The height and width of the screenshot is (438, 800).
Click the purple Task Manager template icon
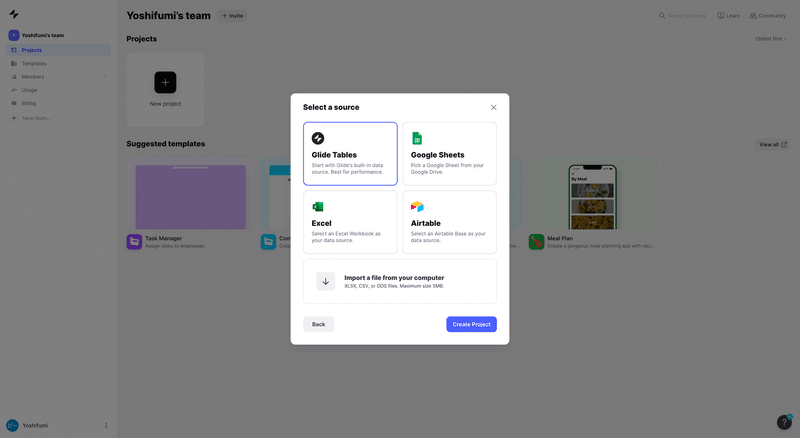[x=134, y=241]
